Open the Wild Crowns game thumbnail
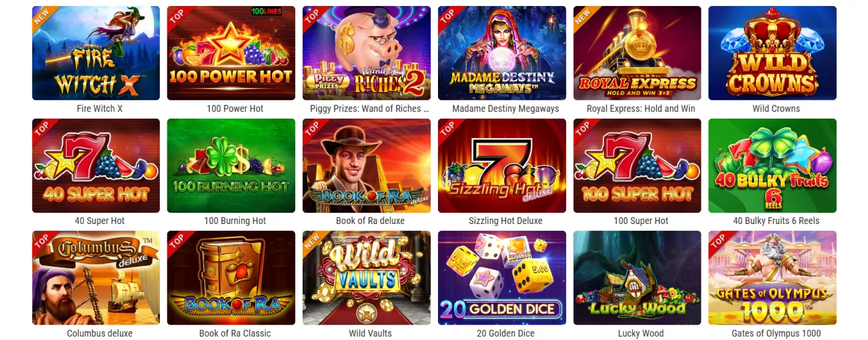This screenshot has width=868, height=340. (x=773, y=53)
